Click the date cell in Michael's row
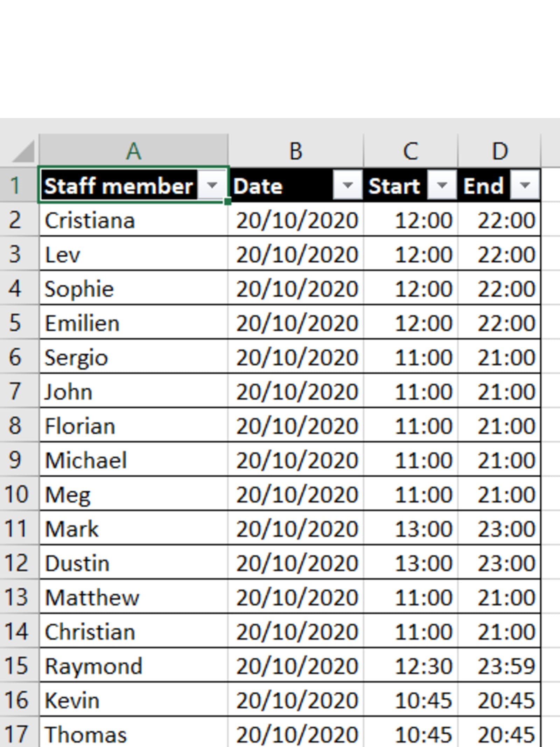Image resolution: width=560 pixels, height=747 pixels. click(x=296, y=460)
